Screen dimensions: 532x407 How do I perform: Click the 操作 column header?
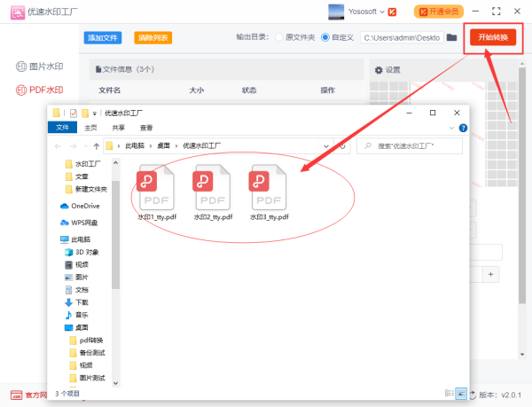click(328, 90)
